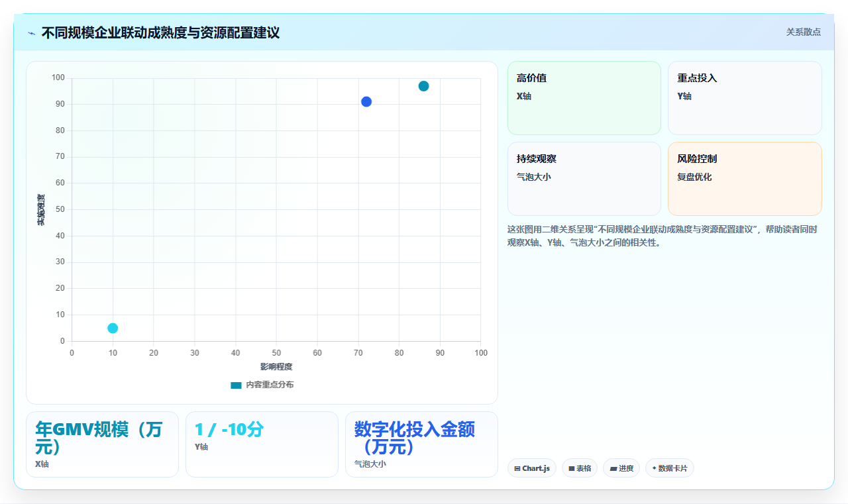This screenshot has height=504, width=848.
Task: Click the 50 tick on the x-axis
Action: coord(276,353)
